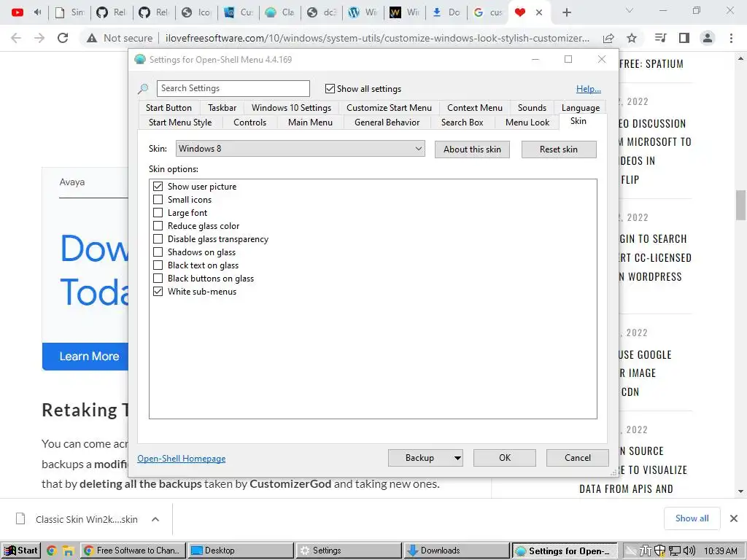747x560 pixels.
Task: Toggle the Show all settings checkbox
Action: (x=330, y=88)
